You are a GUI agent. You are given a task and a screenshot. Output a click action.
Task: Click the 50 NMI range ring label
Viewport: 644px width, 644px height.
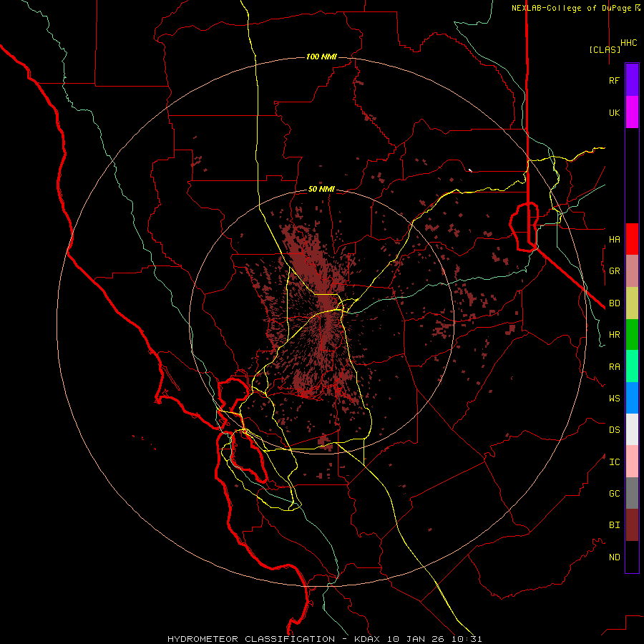[321, 189]
